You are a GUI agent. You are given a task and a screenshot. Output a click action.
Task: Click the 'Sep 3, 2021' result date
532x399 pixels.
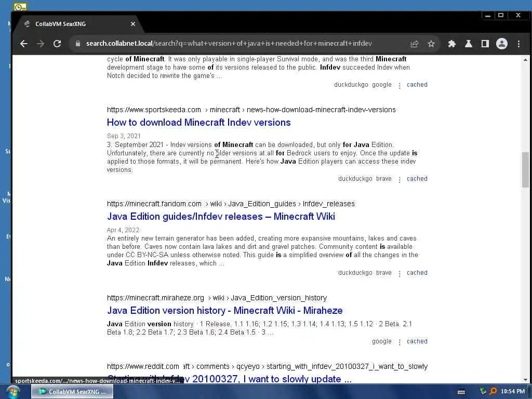pyautogui.click(x=124, y=136)
